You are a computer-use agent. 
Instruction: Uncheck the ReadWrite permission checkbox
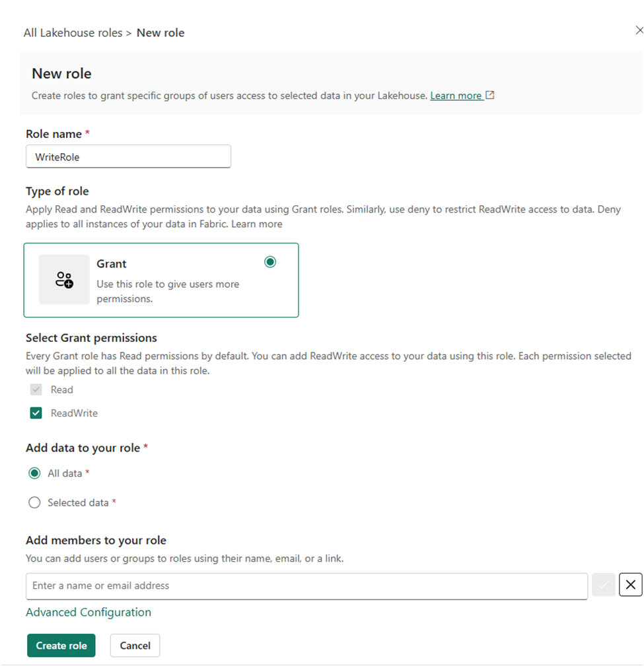click(x=36, y=413)
